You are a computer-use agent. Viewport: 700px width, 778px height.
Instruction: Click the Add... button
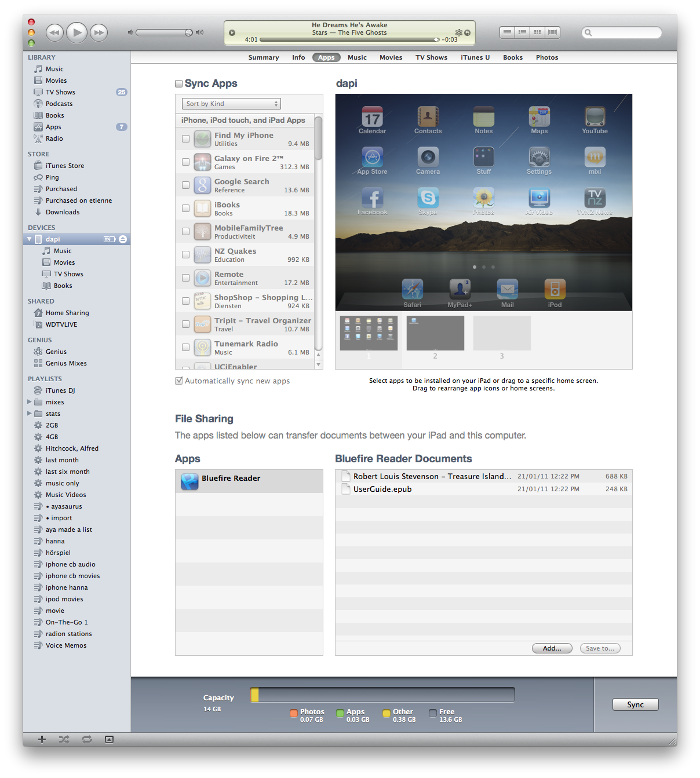pyautogui.click(x=552, y=648)
